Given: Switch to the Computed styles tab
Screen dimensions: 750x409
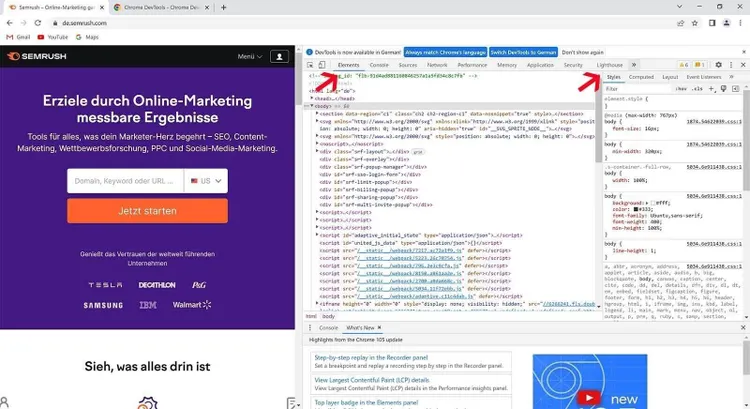Looking at the screenshot, I should [x=641, y=77].
